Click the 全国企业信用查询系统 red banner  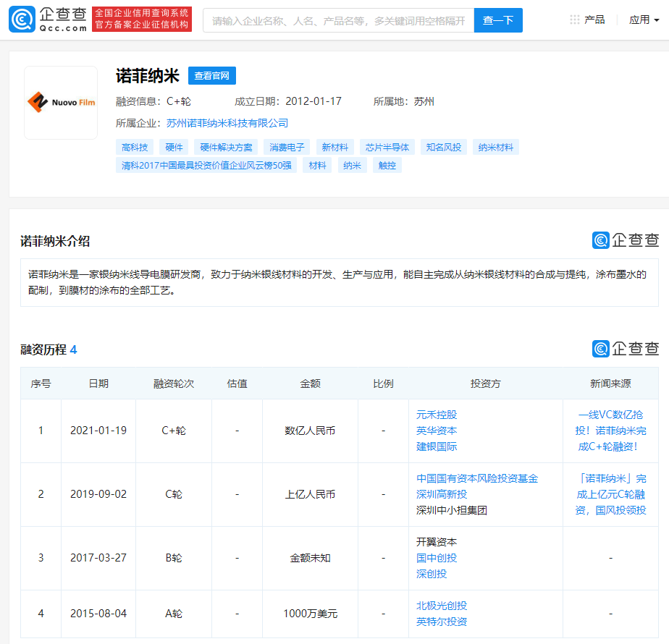(x=142, y=20)
